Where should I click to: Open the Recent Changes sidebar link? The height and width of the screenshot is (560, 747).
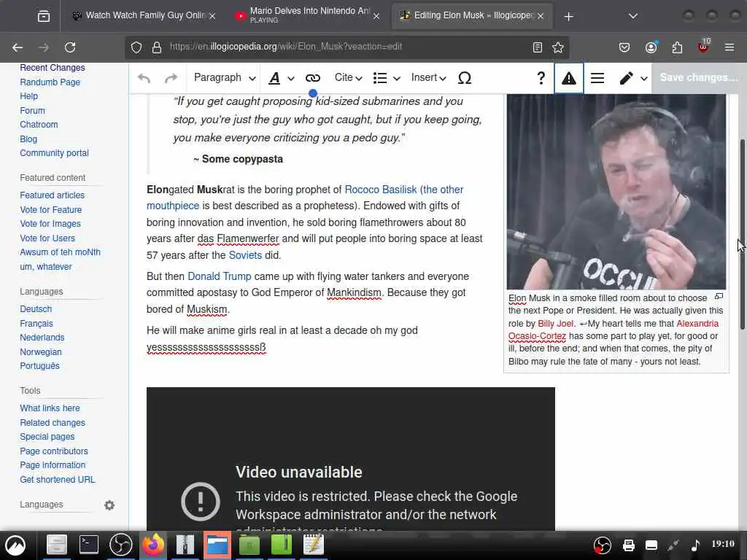(53, 68)
